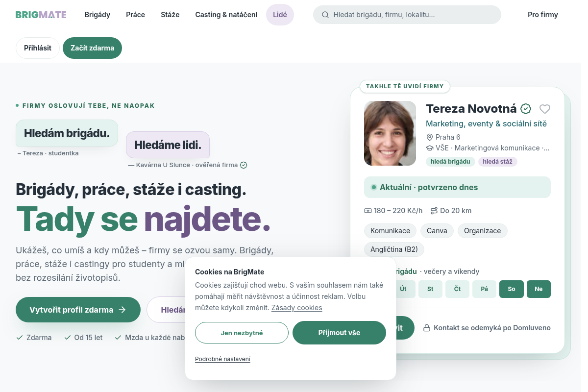Click the route icon beside Do 20 km

(x=434, y=211)
